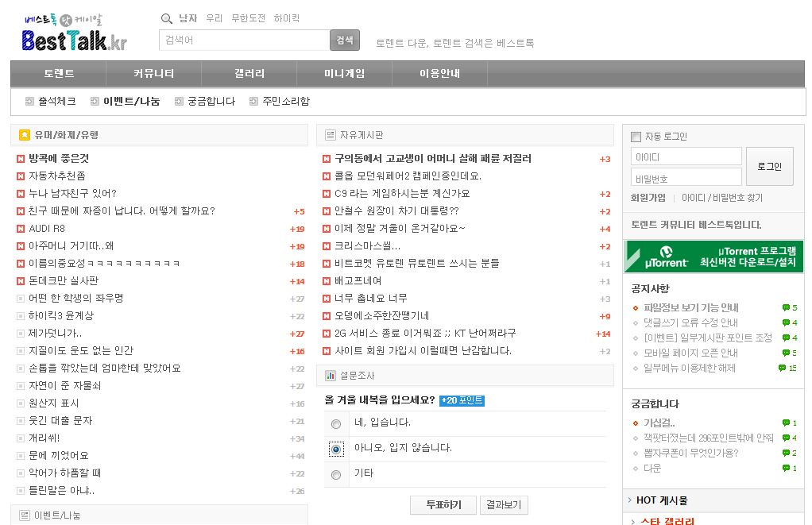Click the comment bubble beside 뽑자쿠폰이 무엇인가용?
The image size is (812, 525).
786,453
